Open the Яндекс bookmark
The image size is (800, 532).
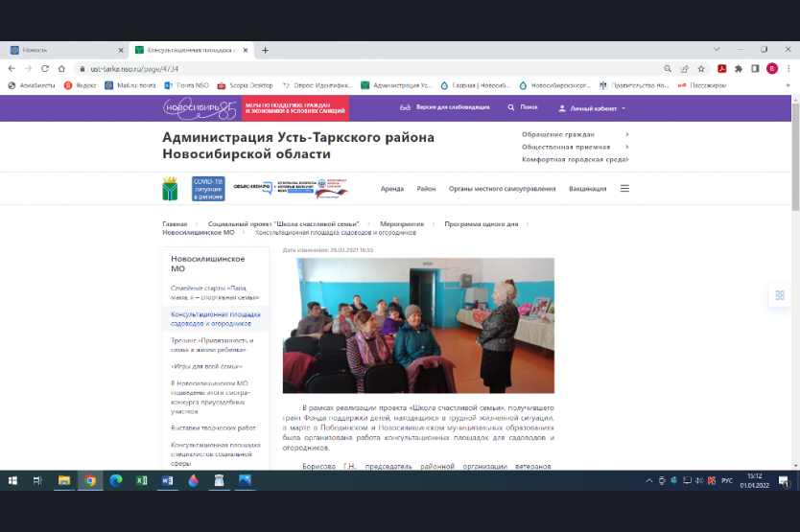click(81, 85)
